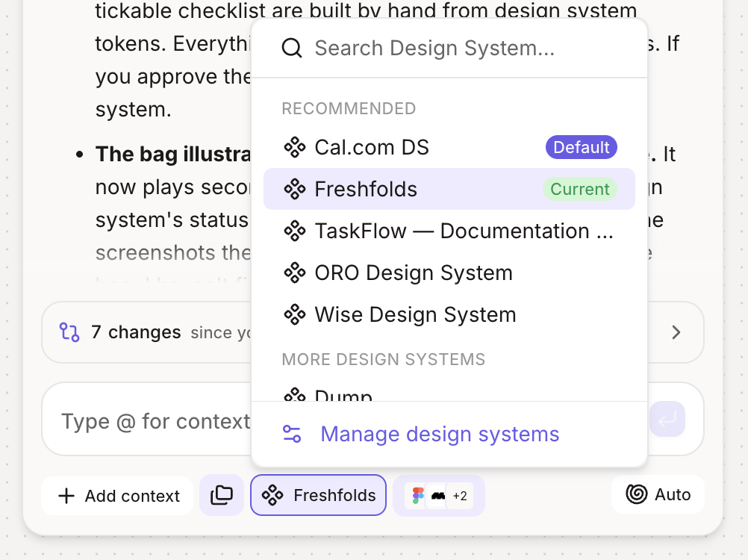Click the sliders icon beside Manage design systems
Screen dimensions: 748x560
click(x=292, y=434)
